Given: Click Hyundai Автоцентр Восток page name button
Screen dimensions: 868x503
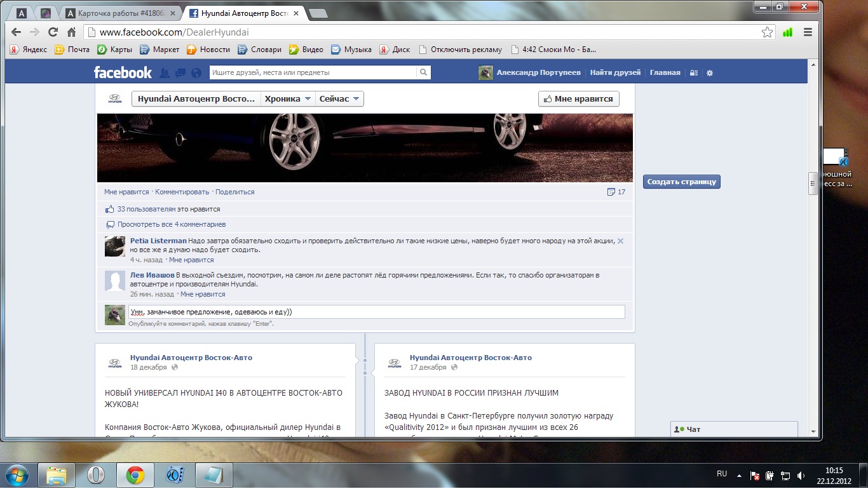Looking at the screenshot, I should click(x=196, y=99).
